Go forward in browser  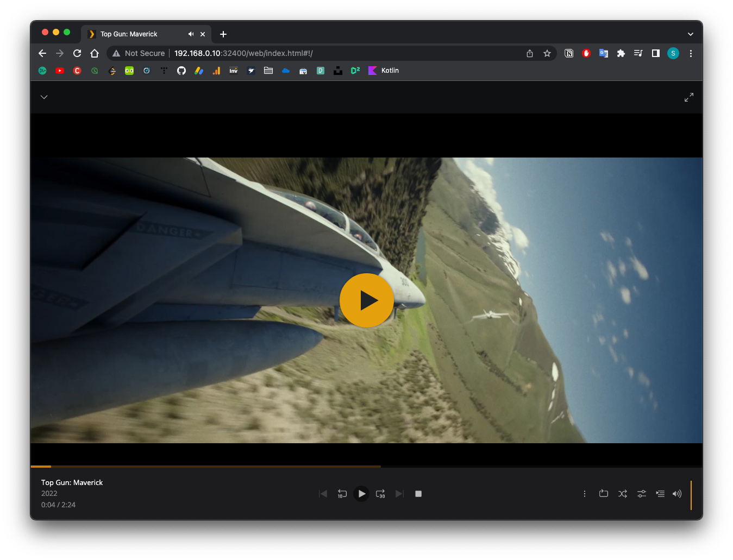point(60,53)
